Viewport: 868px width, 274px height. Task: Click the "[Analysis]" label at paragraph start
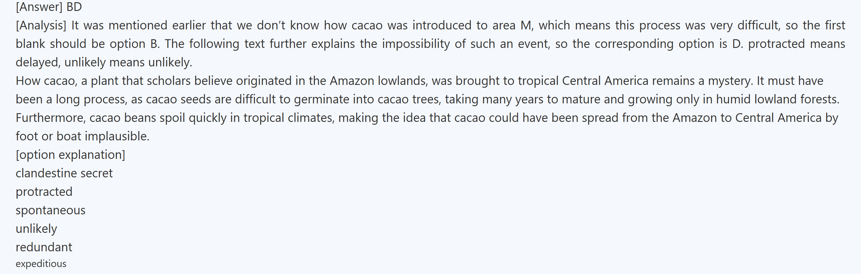41,25
